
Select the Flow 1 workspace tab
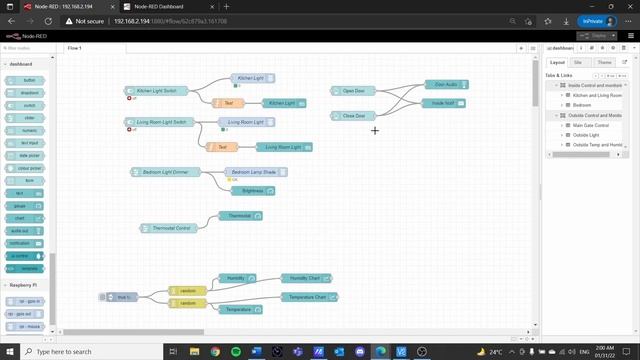point(95,48)
